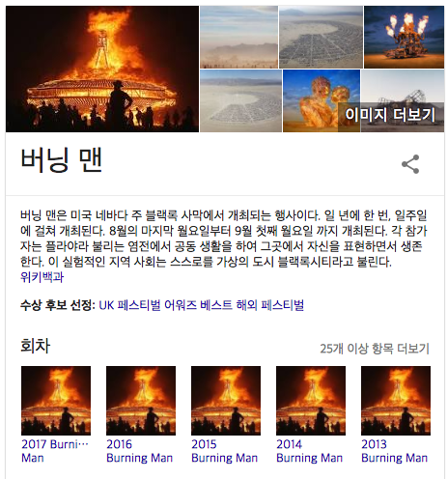Open the 2016 Burning Man text link

[x=140, y=451]
